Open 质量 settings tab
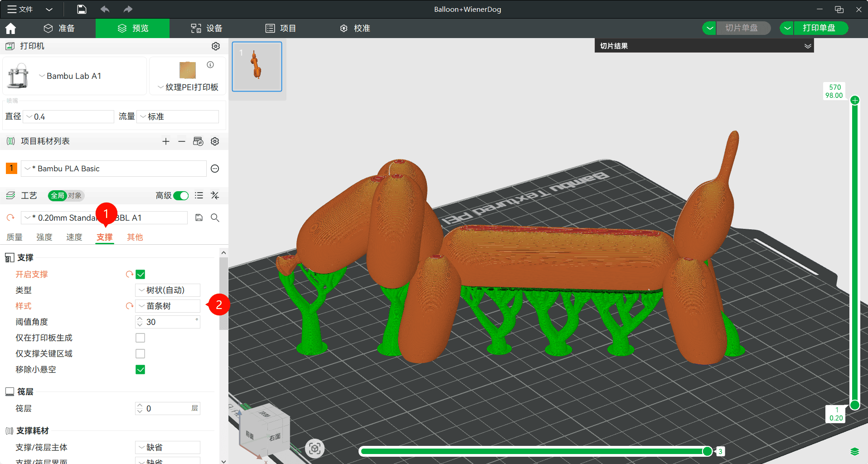 14,237
